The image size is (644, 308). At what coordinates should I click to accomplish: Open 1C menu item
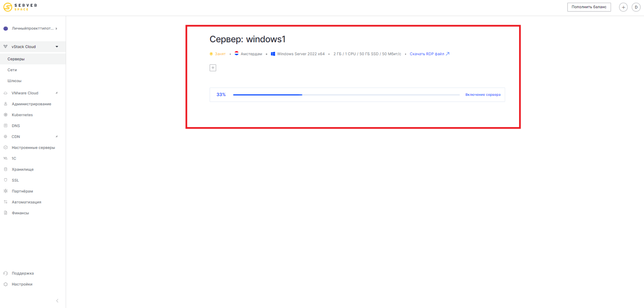14,158
